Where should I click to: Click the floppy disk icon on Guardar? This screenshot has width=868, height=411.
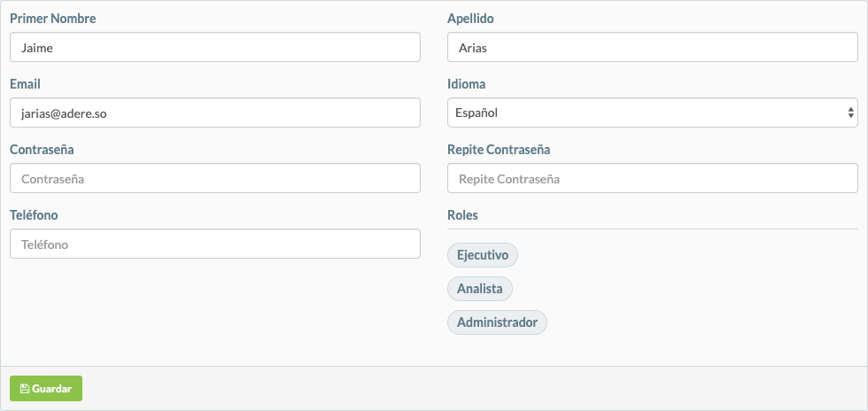(x=25, y=389)
